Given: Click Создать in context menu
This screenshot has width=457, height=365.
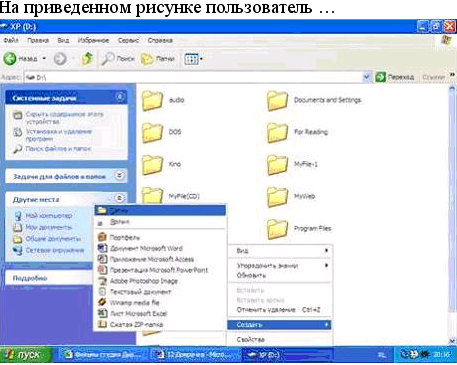Looking at the screenshot, I should pyautogui.click(x=280, y=324).
